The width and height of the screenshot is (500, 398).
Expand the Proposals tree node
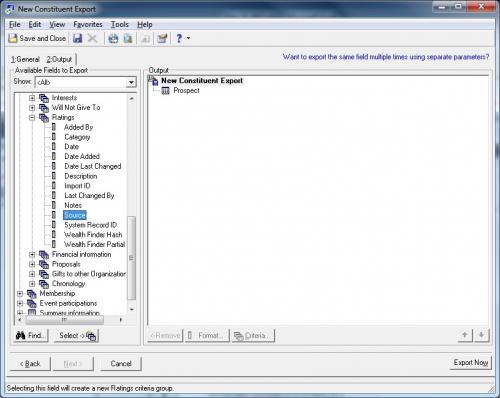pos(32,264)
